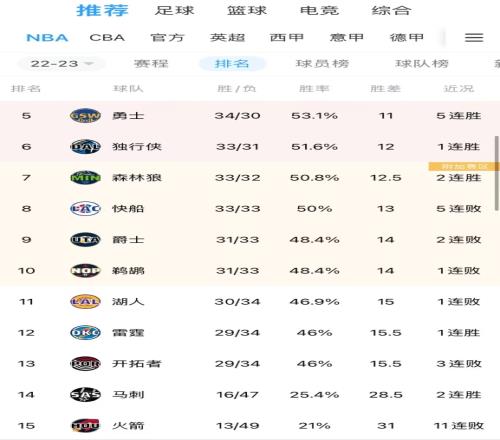Open the 湖人 team name
Viewport: 500px width, 440px height.
[x=128, y=302]
